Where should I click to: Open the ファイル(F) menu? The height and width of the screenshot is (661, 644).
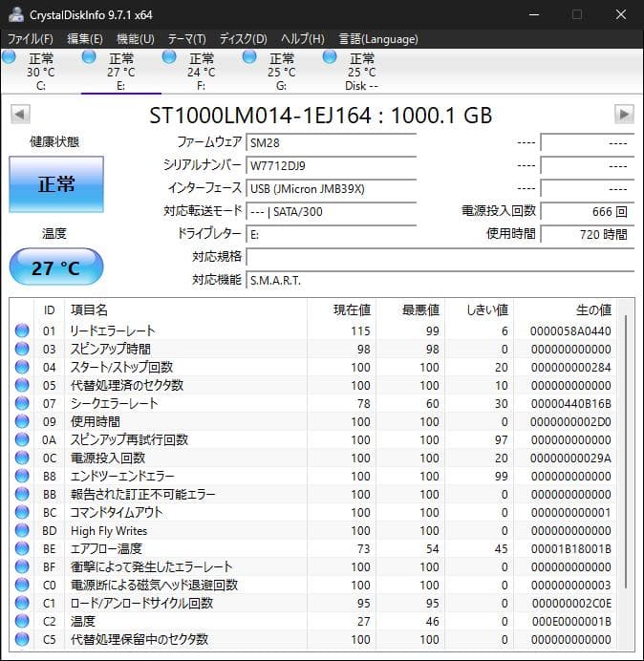(x=30, y=39)
